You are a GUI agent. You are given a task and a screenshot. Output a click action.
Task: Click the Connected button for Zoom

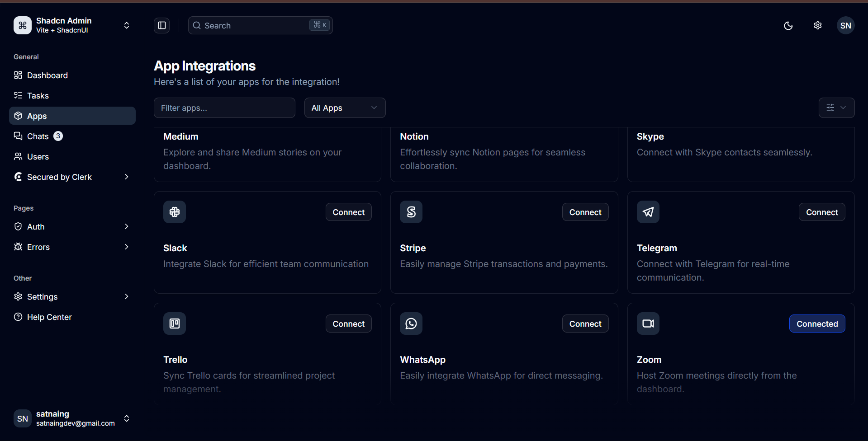[x=817, y=324]
